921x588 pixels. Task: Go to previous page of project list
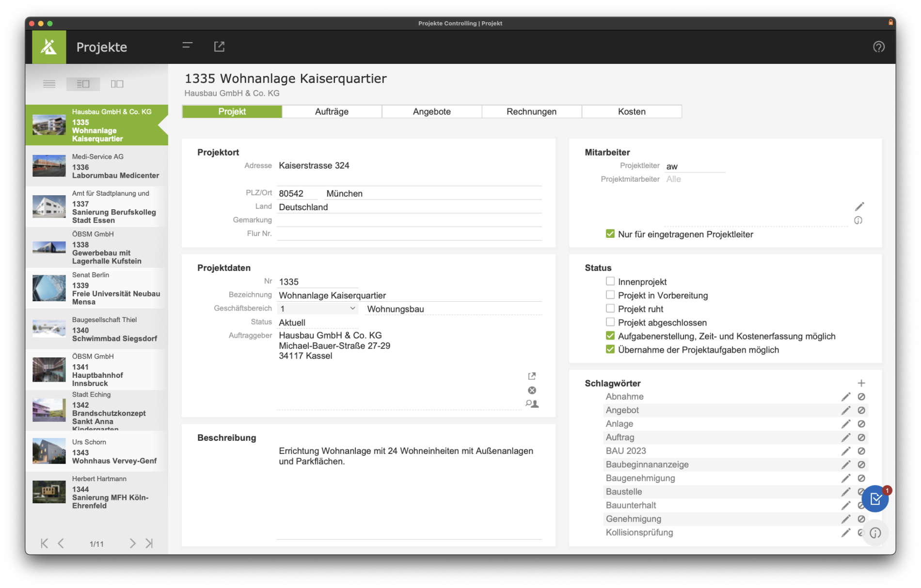61,543
